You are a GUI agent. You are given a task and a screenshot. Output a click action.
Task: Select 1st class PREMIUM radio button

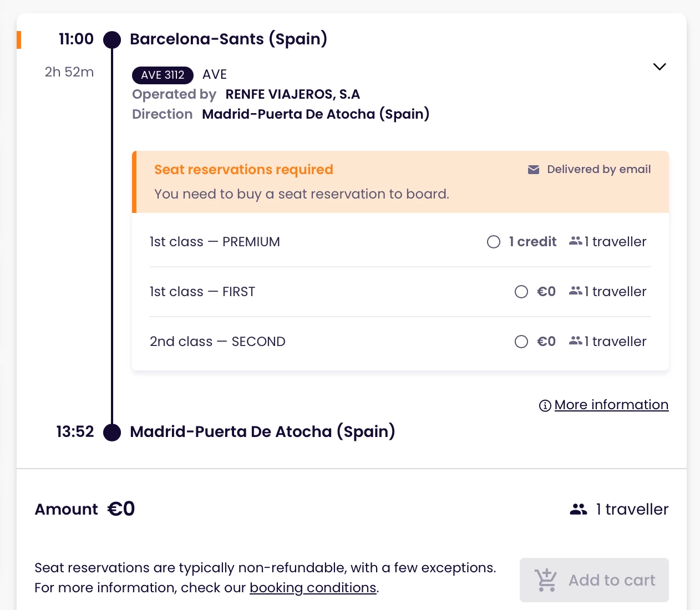[493, 242]
